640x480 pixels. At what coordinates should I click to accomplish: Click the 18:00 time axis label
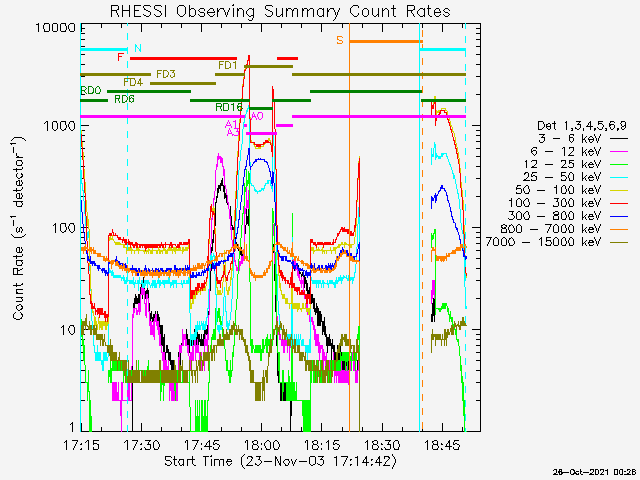click(x=262, y=445)
